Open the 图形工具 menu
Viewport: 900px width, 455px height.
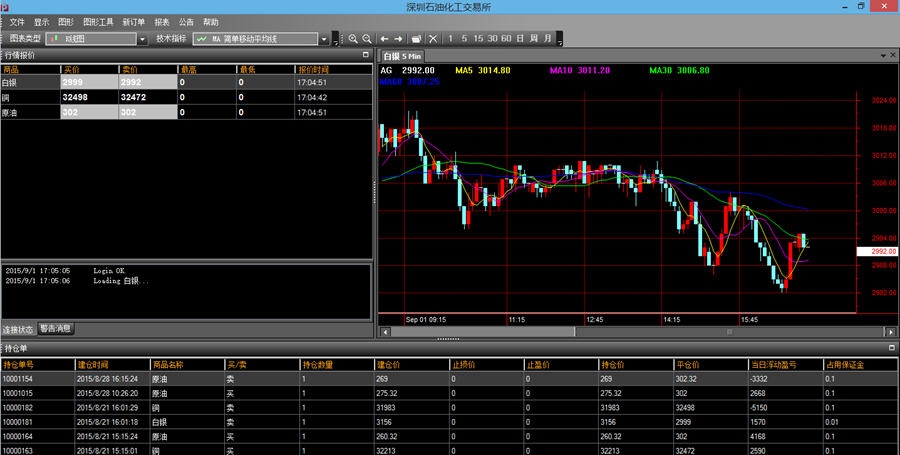[98, 22]
